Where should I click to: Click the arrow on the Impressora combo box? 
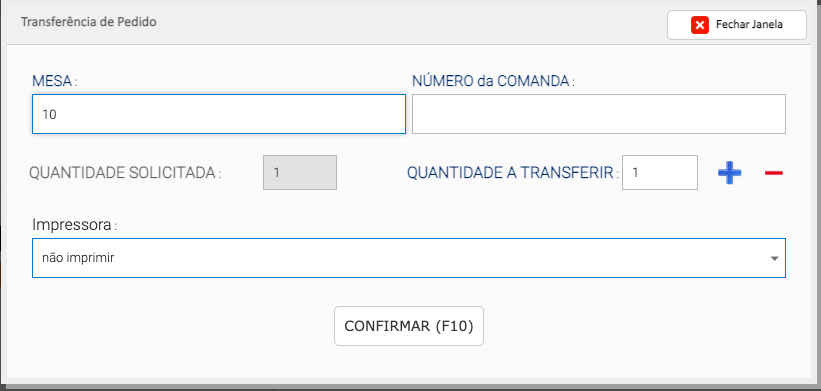coord(774,258)
